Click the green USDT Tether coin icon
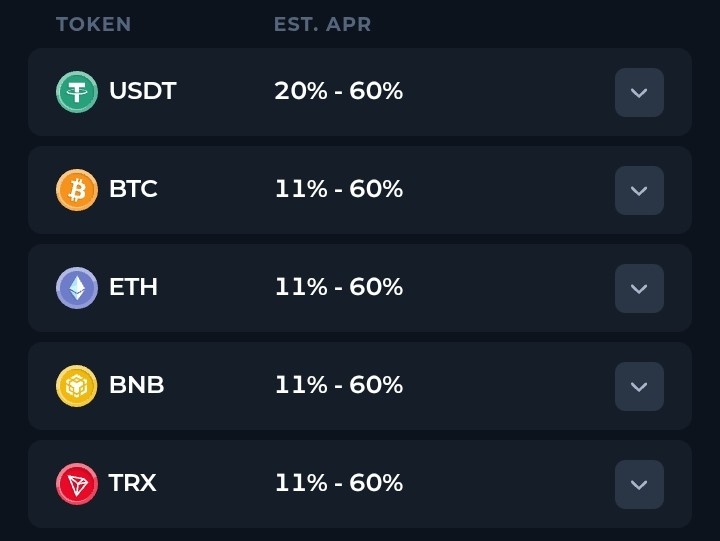This screenshot has width=720, height=541. point(77,92)
